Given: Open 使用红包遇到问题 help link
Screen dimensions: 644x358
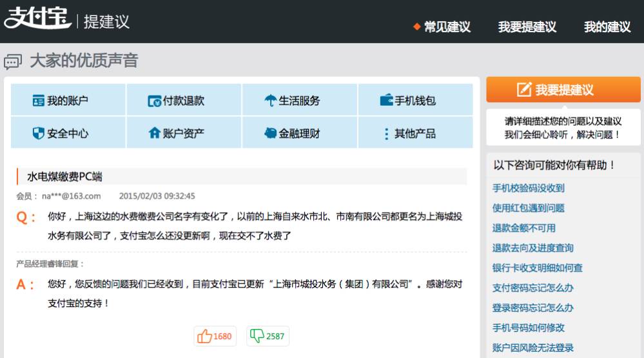Looking at the screenshot, I should click(x=528, y=208).
